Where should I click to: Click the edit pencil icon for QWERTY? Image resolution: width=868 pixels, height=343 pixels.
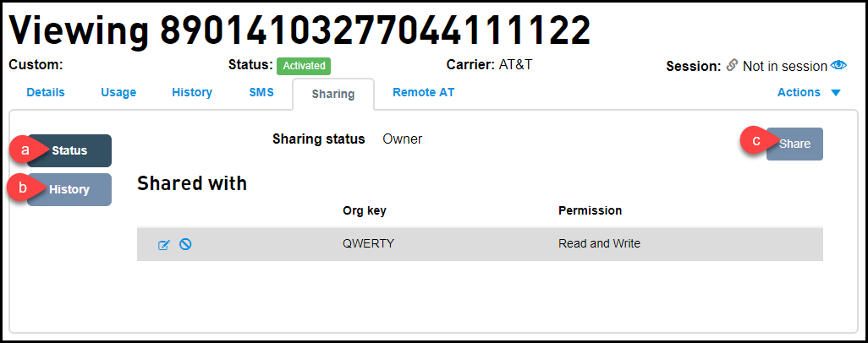[x=164, y=244]
